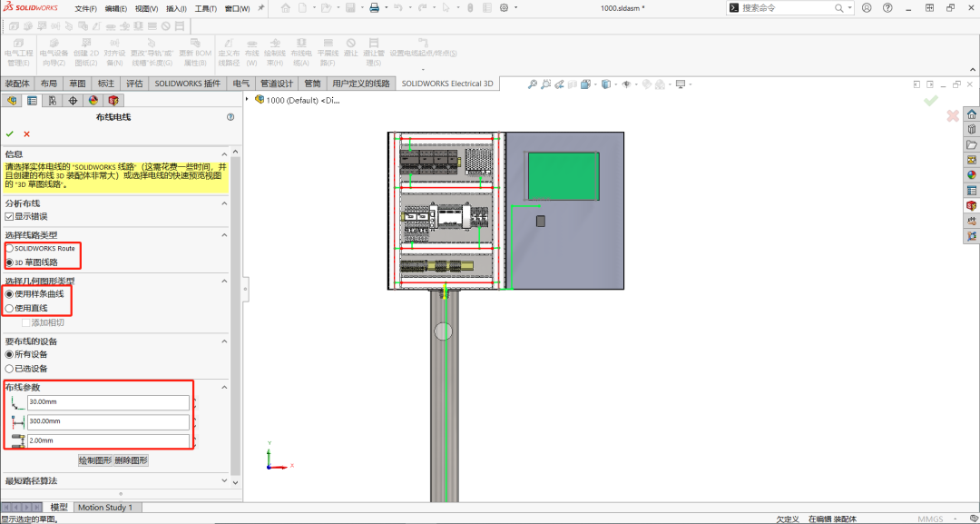Open Appearances color ball in task pane
This screenshot has height=524, width=980.
click(x=971, y=175)
